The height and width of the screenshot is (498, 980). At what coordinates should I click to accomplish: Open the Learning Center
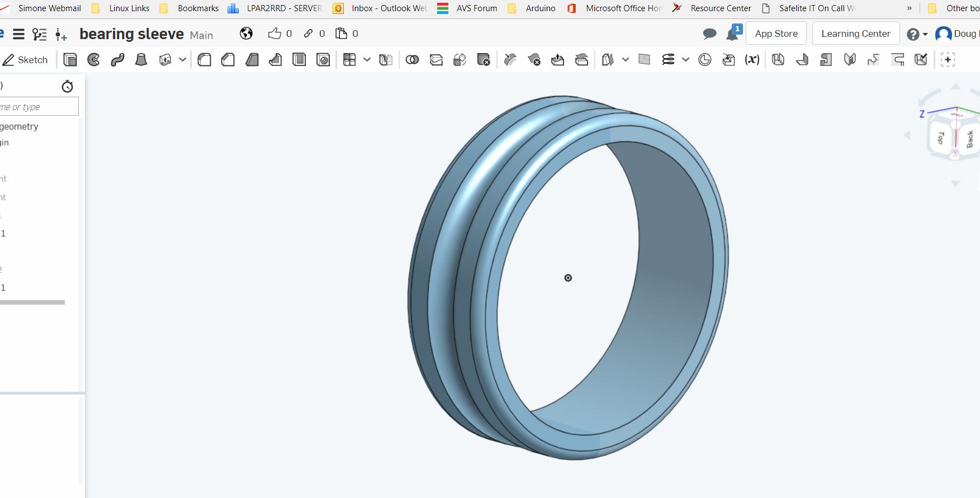(855, 34)
